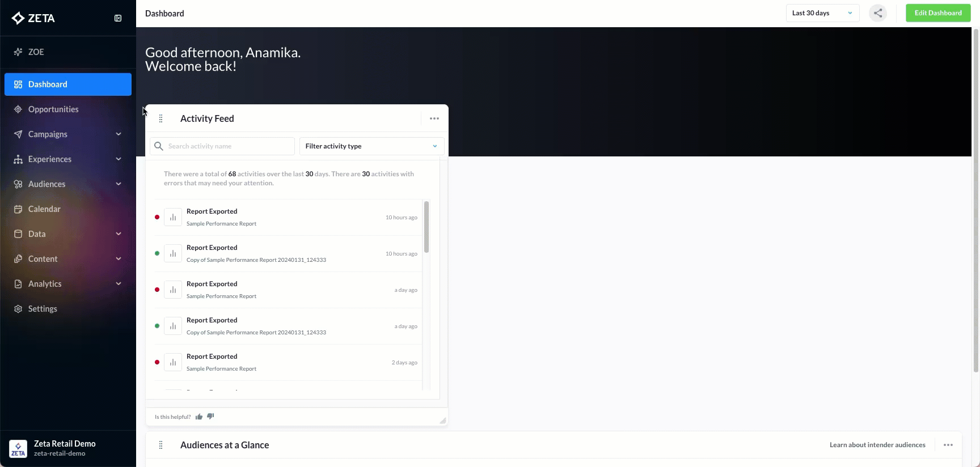Viewport: 980px width, 467px height.
Task: Click the Zeta logo in sidebar
Action: tap(33, 18)
